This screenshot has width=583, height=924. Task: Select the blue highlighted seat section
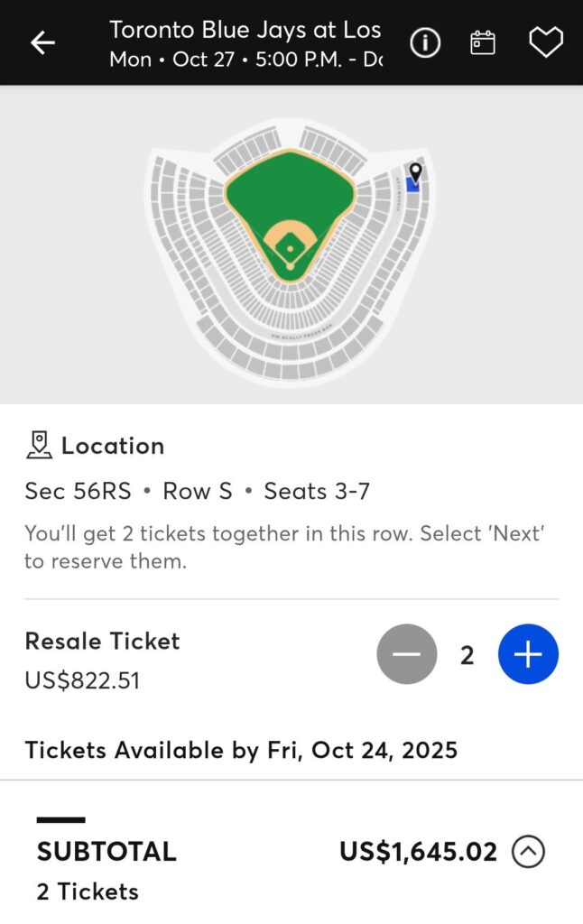pos(412,185)
